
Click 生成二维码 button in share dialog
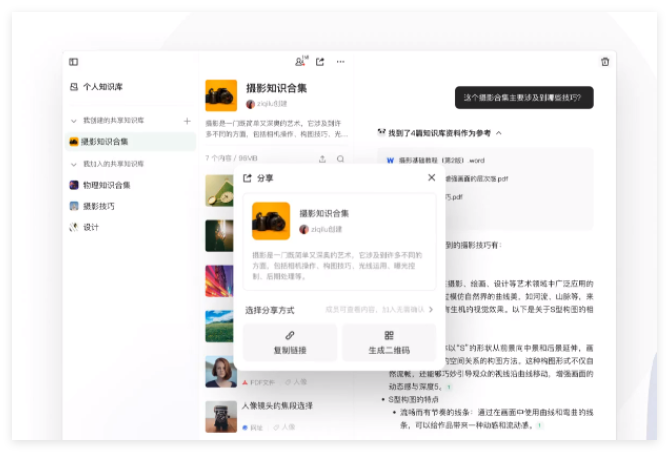(389, 342)
